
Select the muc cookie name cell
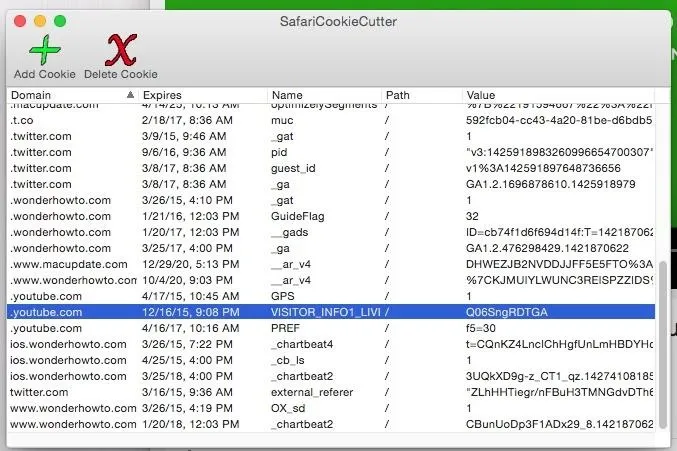pos(282,120)
